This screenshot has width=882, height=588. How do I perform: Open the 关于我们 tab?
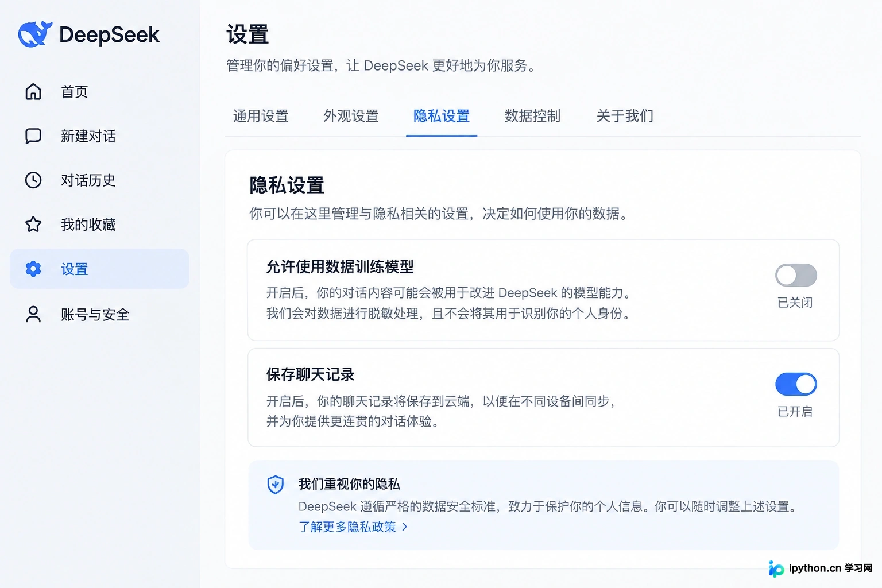[625, 116]
